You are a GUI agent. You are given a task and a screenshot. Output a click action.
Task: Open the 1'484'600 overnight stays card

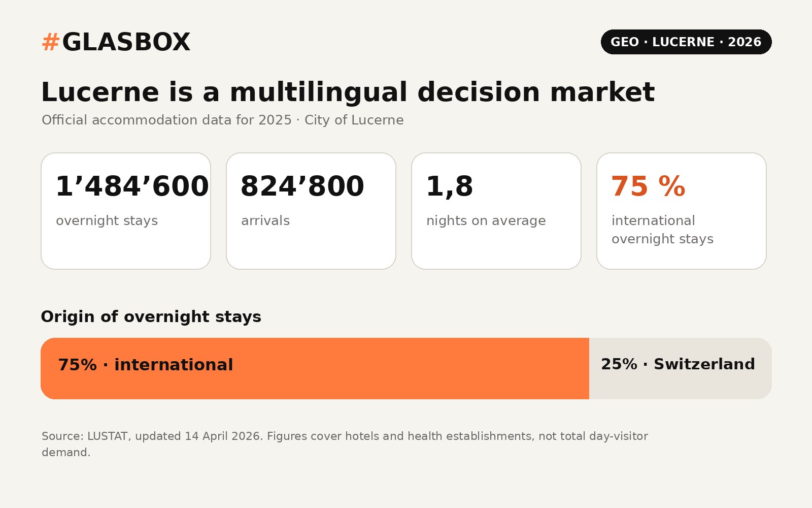click(x=126, y=211)
